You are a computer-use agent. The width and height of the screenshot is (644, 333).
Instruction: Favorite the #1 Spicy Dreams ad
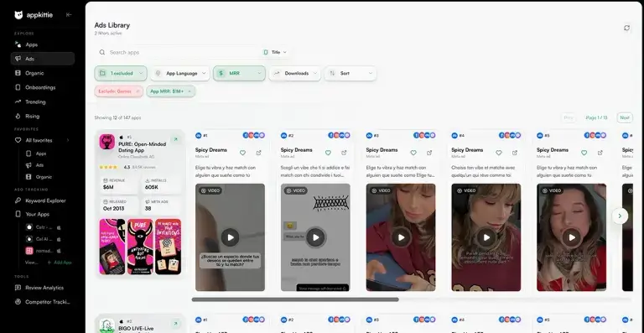coord(242,153)
